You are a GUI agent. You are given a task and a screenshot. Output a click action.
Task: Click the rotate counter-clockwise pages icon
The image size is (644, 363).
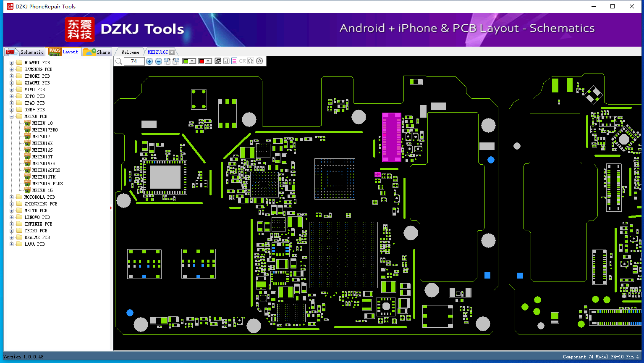[176, 61]
